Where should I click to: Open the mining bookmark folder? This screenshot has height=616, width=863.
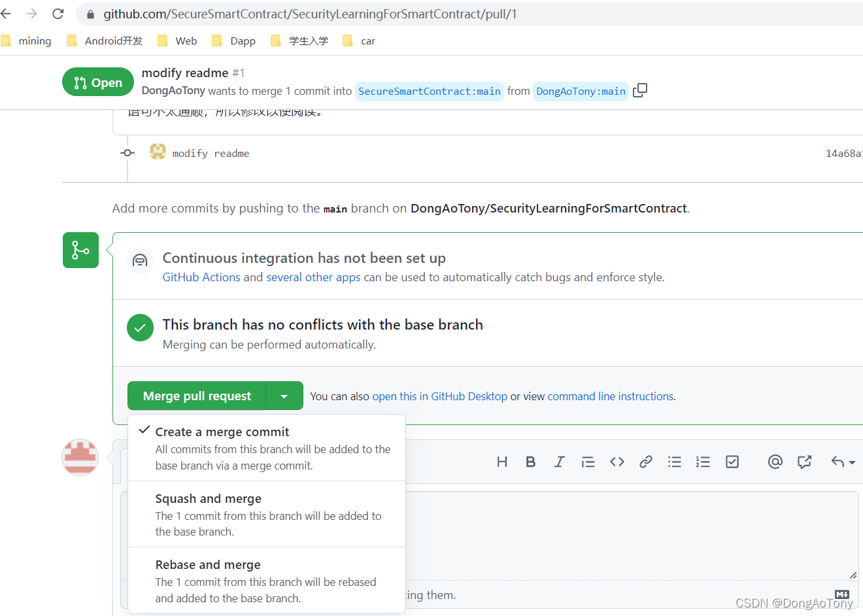[27, 41]
